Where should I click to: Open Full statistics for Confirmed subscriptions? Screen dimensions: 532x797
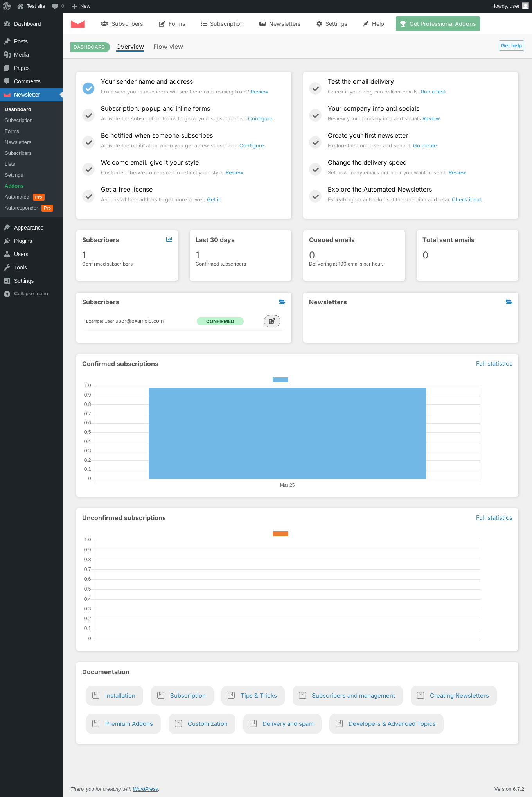point(494,364)
